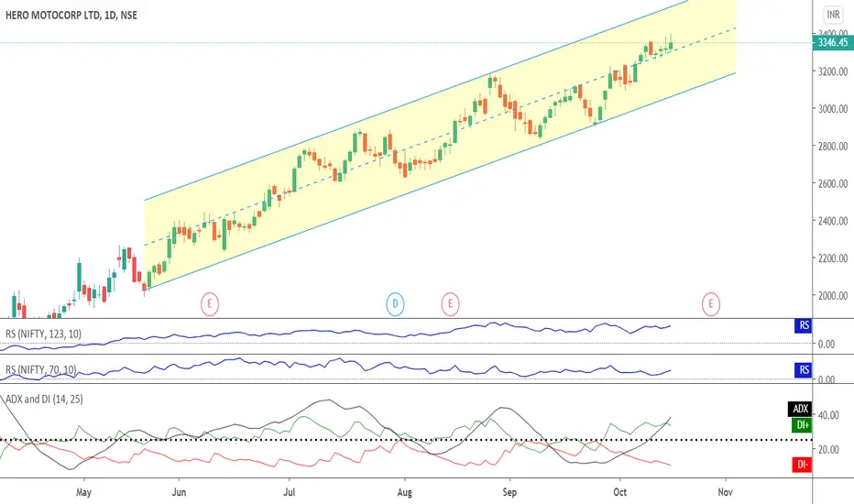The height and width of the screenshot is (504, 854).
Task: Click the Jun label on time axis
Action: pyautogui.click(x=179, y=493)
